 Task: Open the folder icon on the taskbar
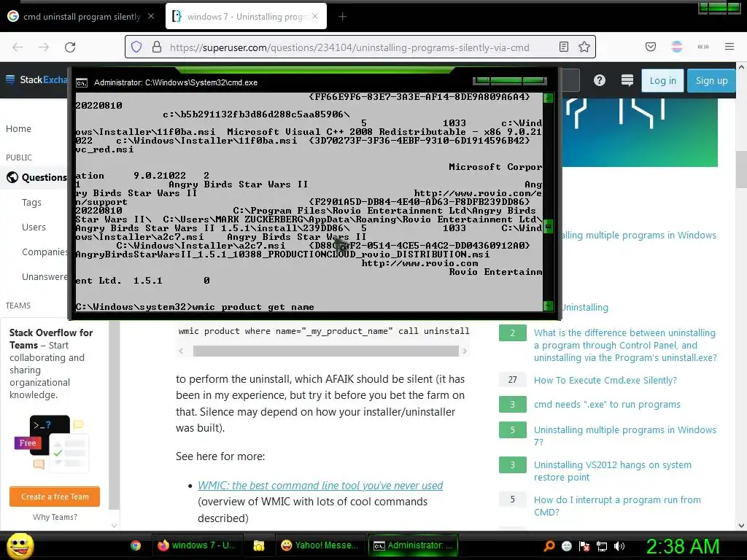(x=259, y=545)
